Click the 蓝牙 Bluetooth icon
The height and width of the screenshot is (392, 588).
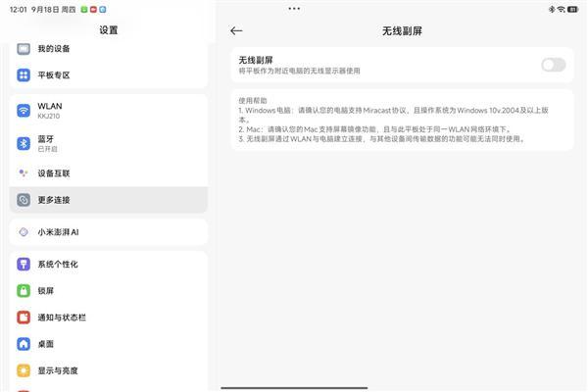[x=24, y=143]
